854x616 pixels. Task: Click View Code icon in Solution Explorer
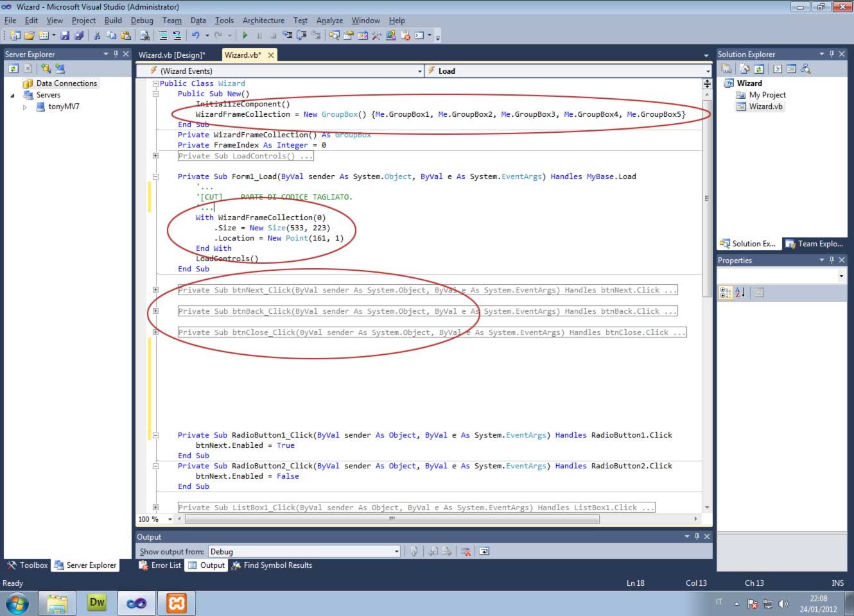778,69
